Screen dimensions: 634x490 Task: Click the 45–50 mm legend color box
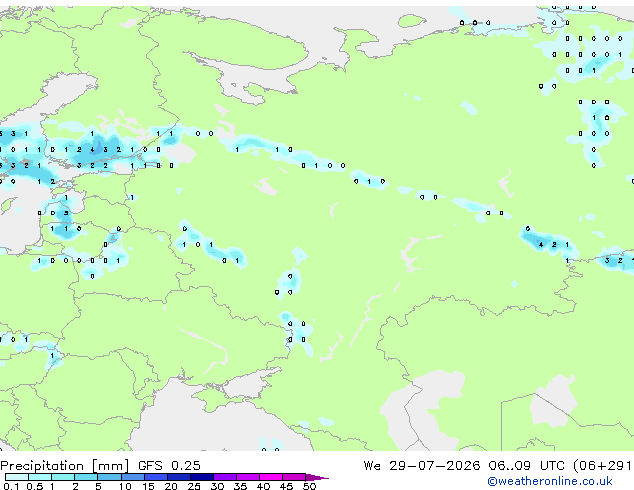tap(294, 477)
